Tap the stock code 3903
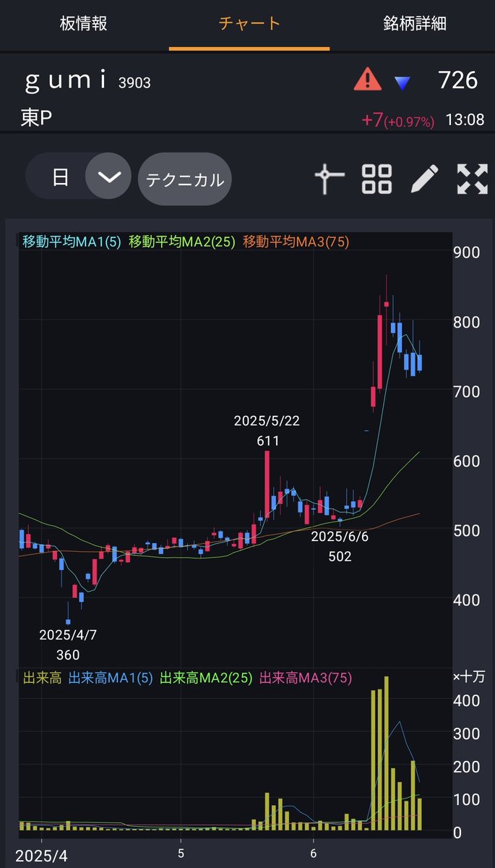 tap(135, 83)
